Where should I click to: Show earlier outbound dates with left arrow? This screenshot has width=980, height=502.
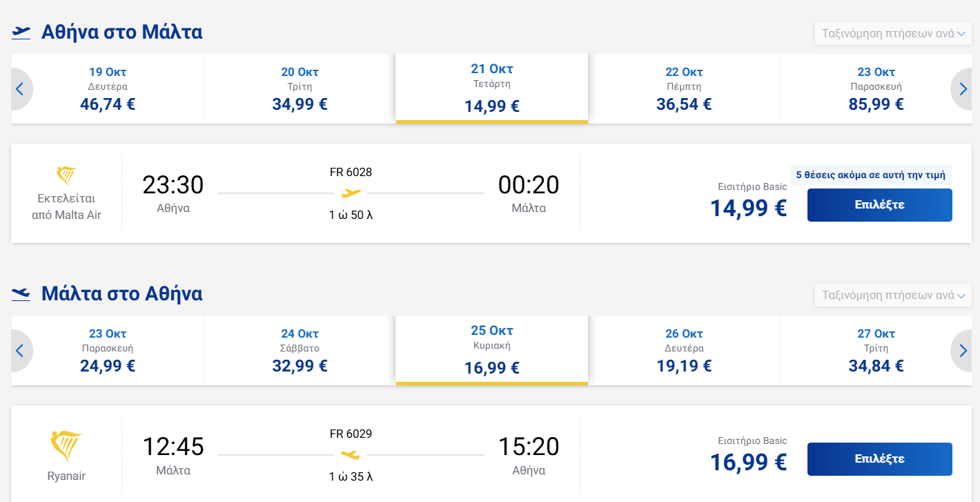pos(20,89)
